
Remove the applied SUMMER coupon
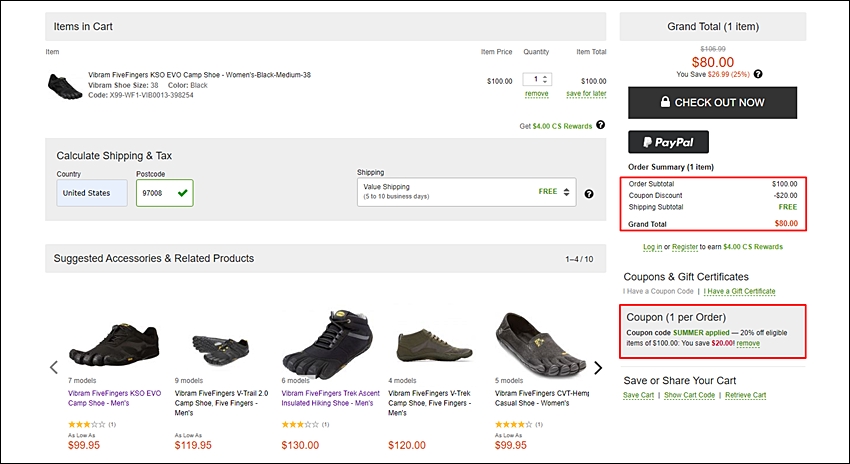[x=748, y=343]
